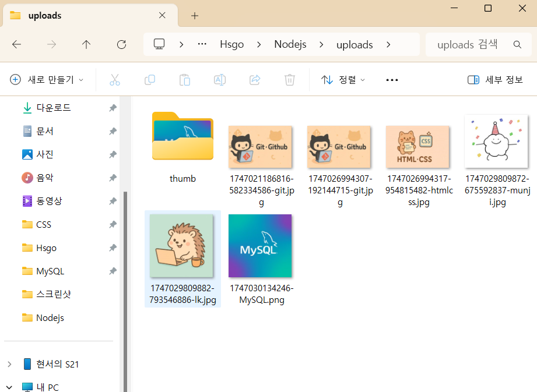
Task: Click the Paste clipboard icon
Action: (185, 80)
